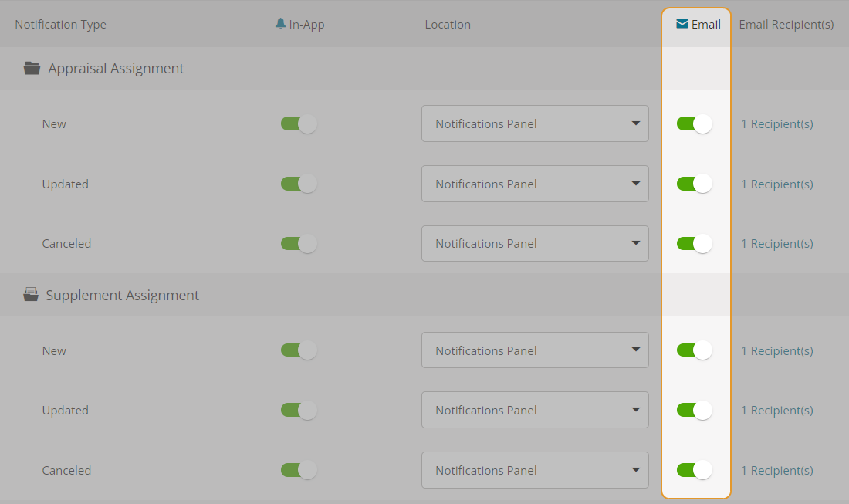Click the New label under Appraisal Assignment

point(54,124)
